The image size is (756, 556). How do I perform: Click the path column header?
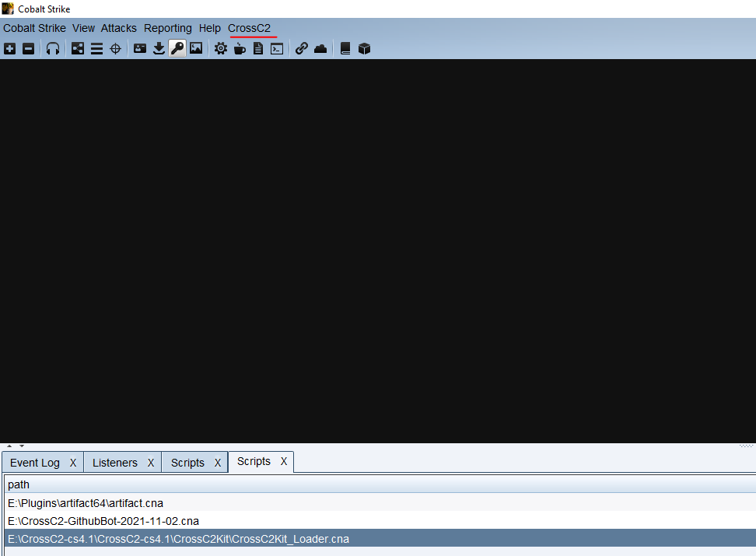coord(19,484)
